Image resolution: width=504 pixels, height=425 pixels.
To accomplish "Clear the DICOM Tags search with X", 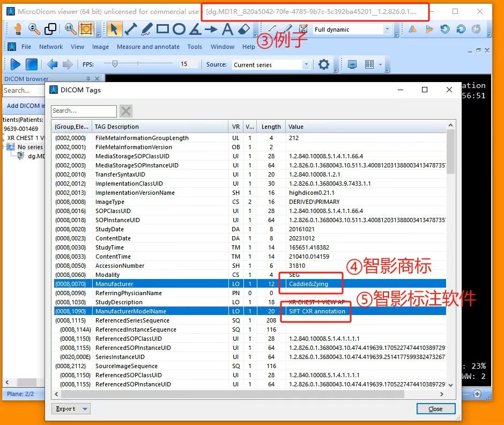I will [126, 111].
